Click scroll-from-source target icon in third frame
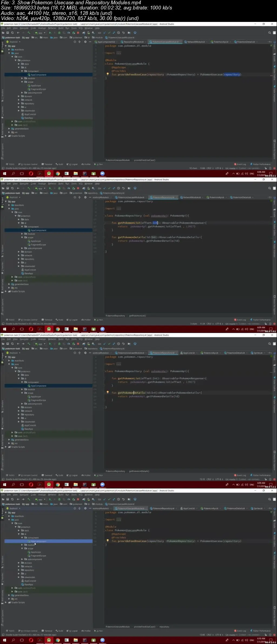The width and height of the screenshot is (277, 644). coord(75,353)
